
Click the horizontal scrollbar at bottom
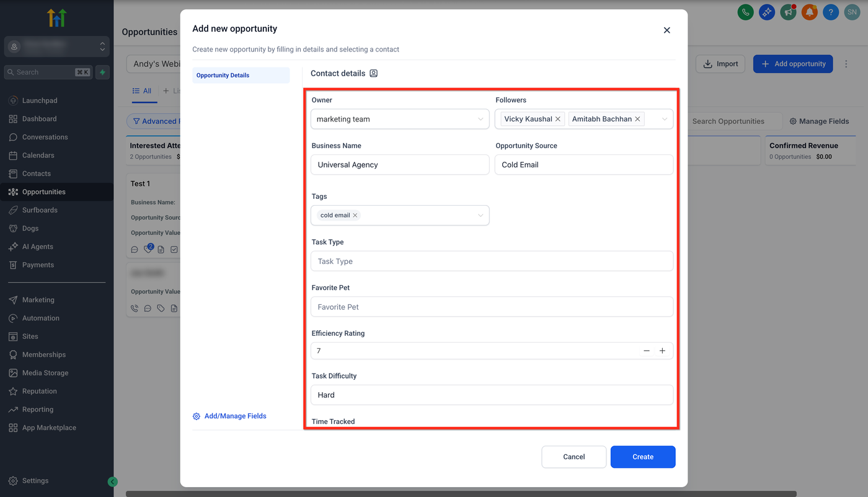tap(461, 494)
